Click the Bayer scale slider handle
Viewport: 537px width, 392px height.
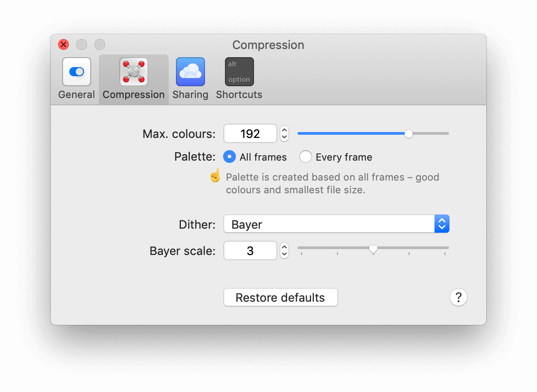(373, 249)
